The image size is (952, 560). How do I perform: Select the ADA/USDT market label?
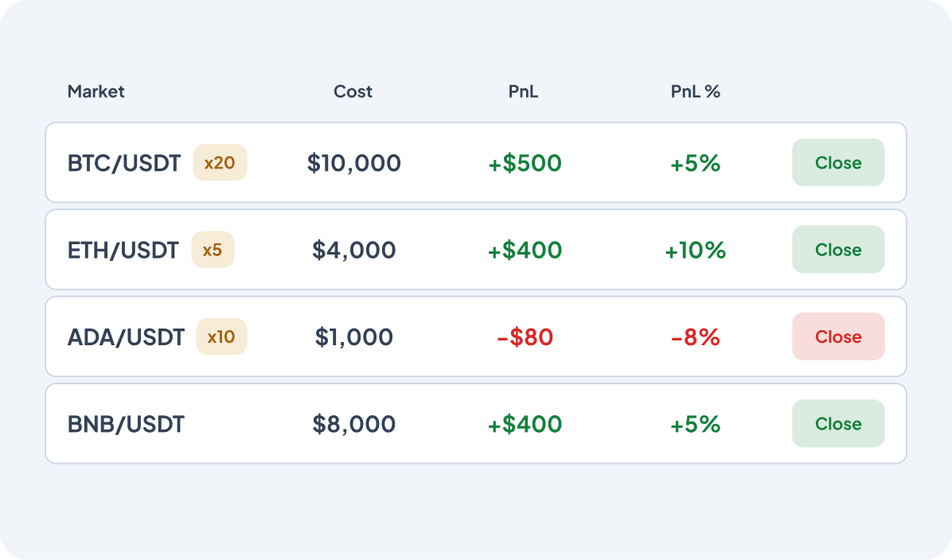(127, 336)
